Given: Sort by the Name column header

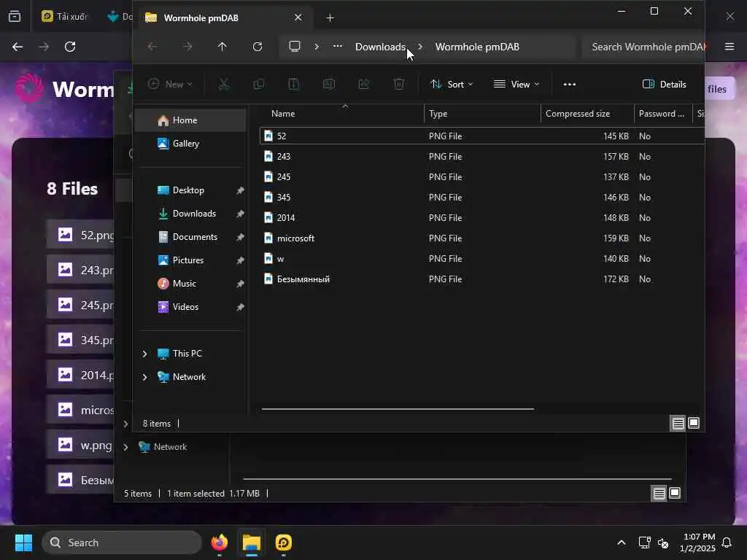Looking at the screenshot, I should click(342, 114).
